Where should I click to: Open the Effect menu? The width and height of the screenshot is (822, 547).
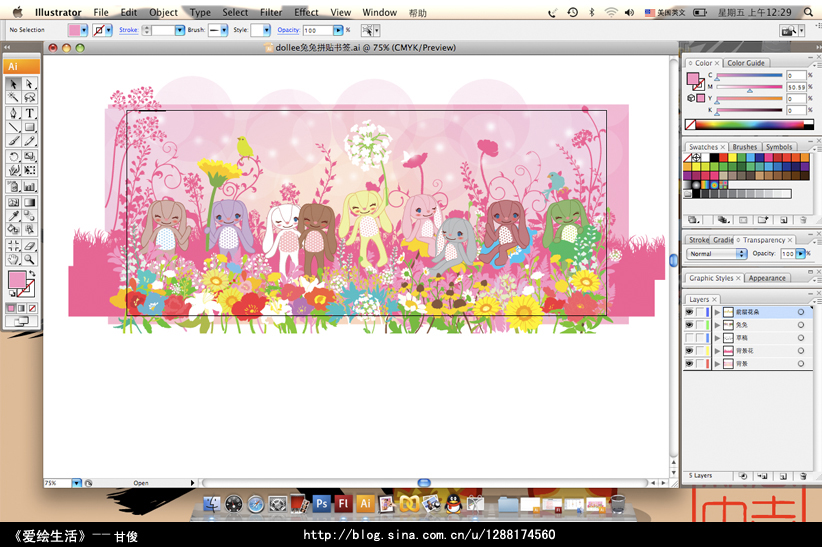pos(306,12)
